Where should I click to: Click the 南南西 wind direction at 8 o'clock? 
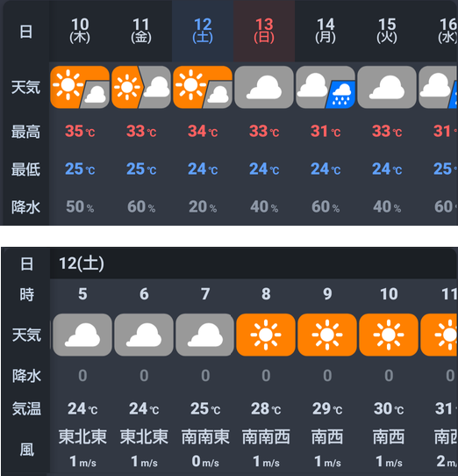266,436
